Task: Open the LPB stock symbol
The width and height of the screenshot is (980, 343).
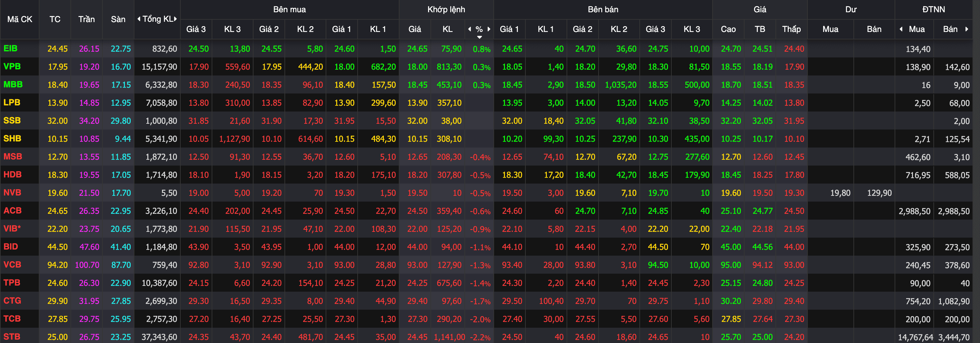Action: [12, 102]
